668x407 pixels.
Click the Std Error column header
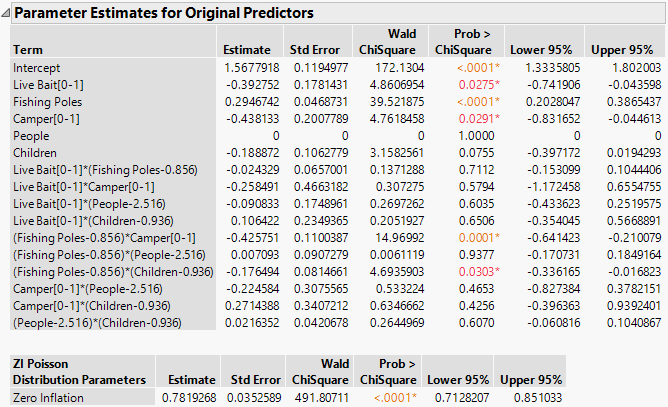[318, 48]
